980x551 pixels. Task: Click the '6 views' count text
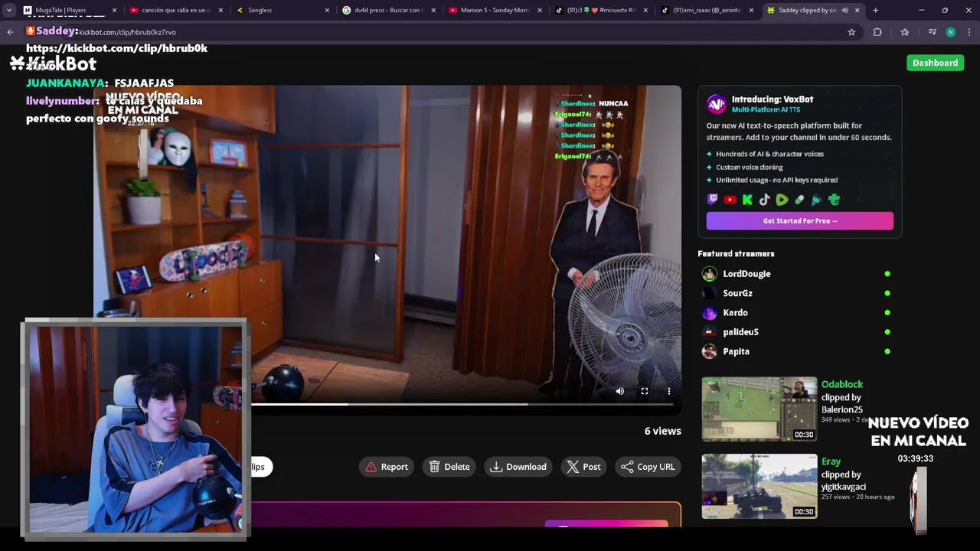coord(662,431)
